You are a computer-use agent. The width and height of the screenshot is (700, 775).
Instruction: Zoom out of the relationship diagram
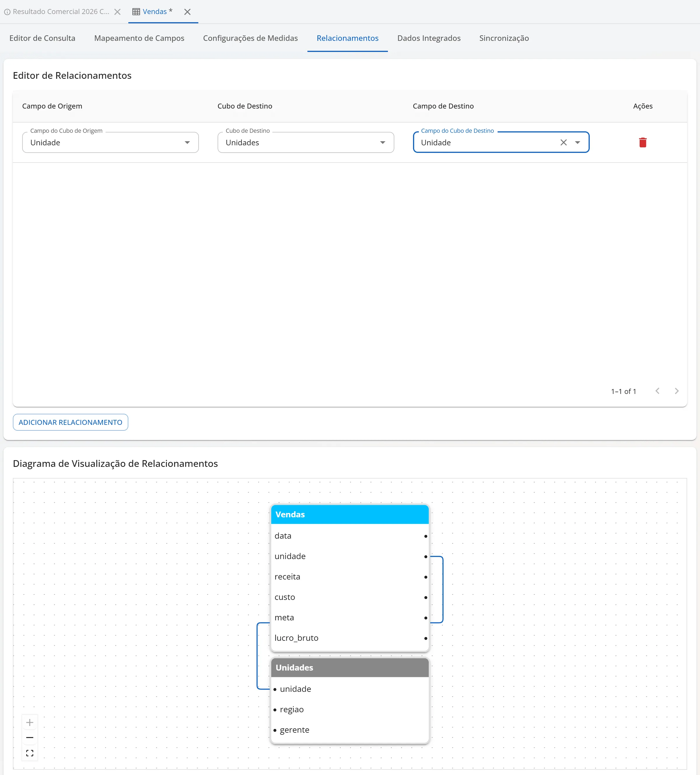29,737
